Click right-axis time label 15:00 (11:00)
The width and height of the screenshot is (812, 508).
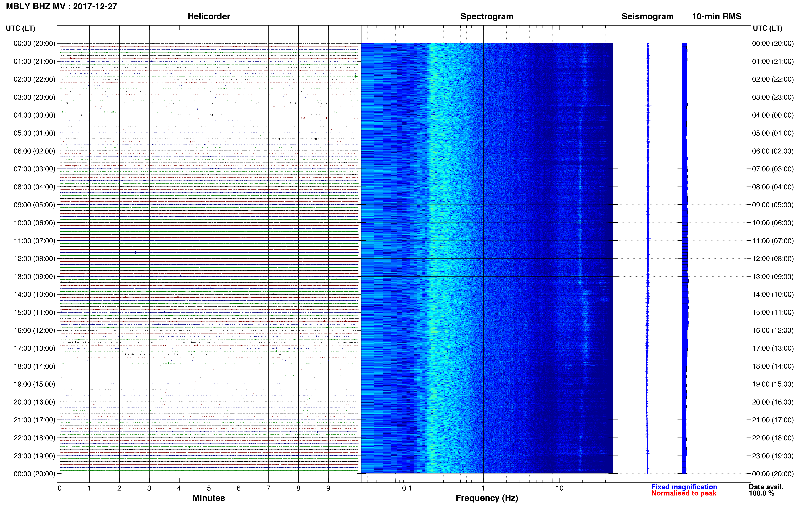pyautogui.click(x=773, y=312)
